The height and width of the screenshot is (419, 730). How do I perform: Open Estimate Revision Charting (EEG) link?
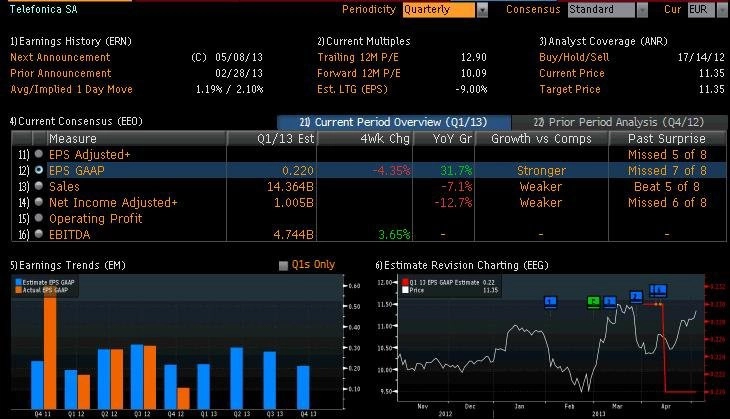(x=462, y=265)
